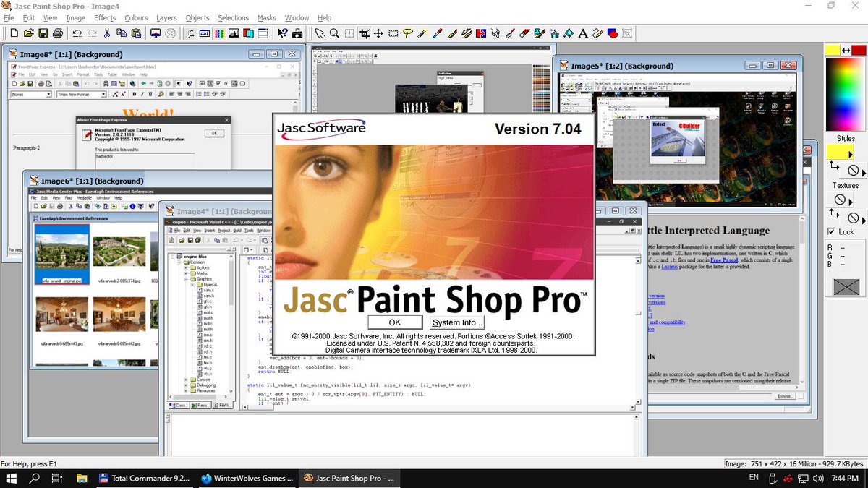Select the Arrow tool
868x488 pixels.
(x=320, y=33)
